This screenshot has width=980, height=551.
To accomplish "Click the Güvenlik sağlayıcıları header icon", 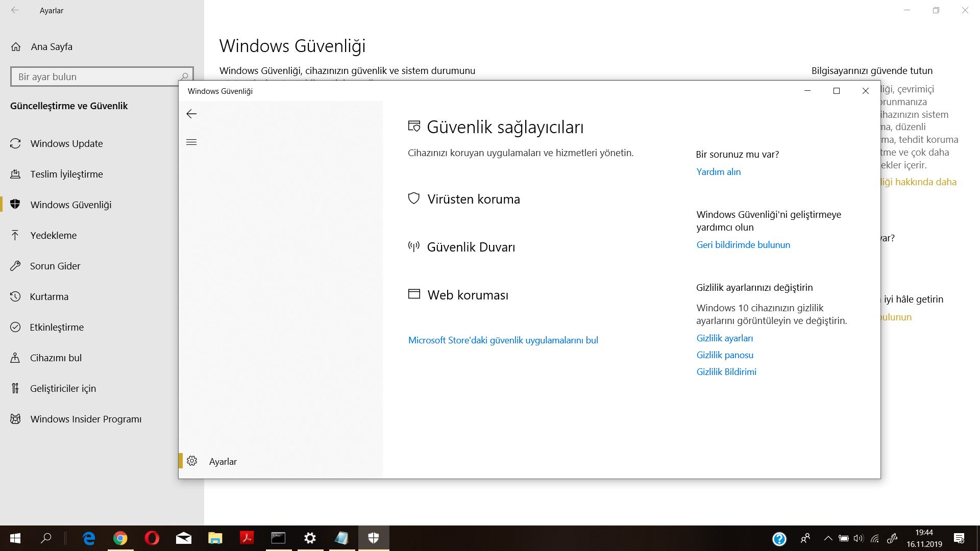I will [x=414, y=126].
